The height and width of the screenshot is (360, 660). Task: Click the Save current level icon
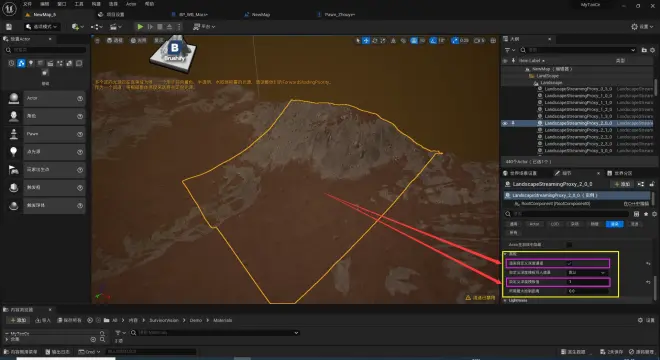point(9,27)
